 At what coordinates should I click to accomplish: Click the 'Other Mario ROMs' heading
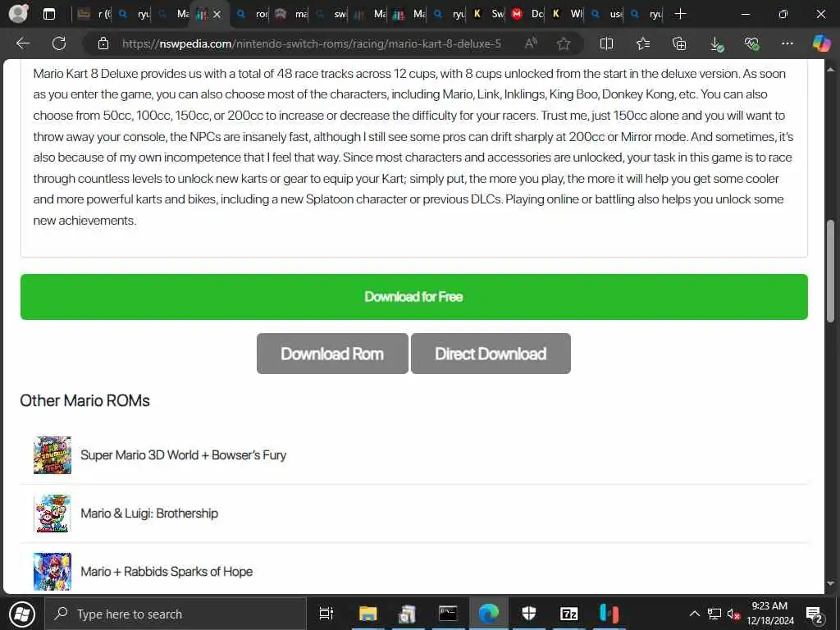tap(84, 400)
